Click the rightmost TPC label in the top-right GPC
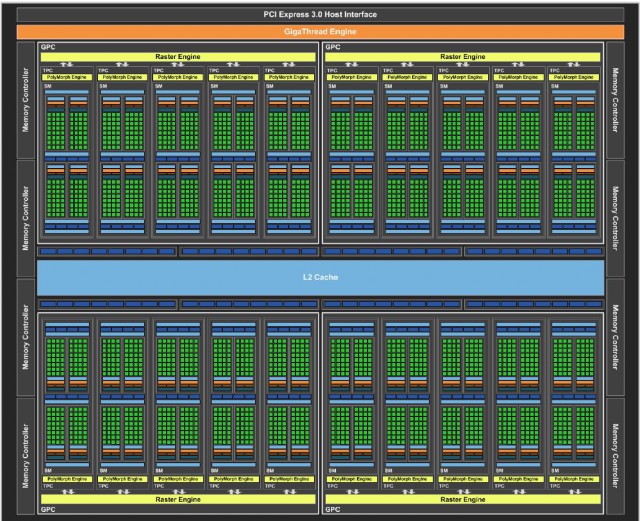This screenshot has width=640, height=521. (555, 70)
